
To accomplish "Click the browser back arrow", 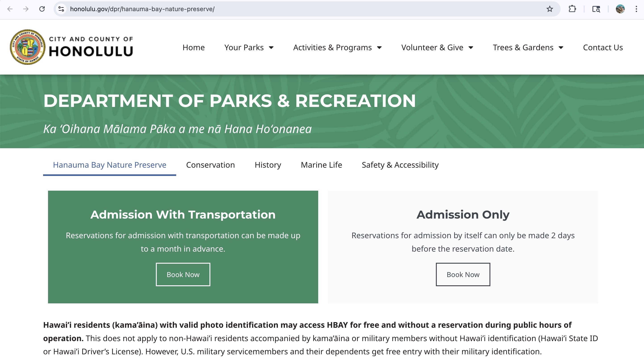I will tap(10, 9).
